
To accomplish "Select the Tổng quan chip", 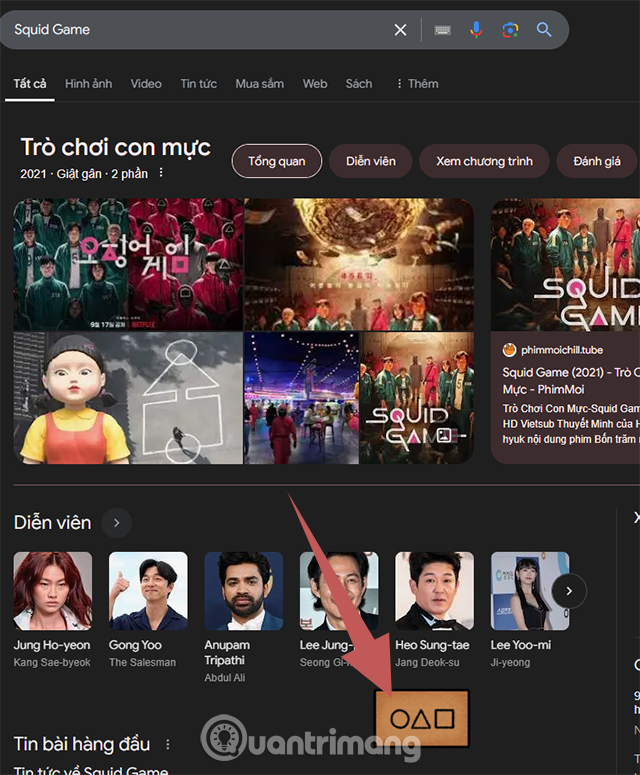I will click(x=277, y=161).
